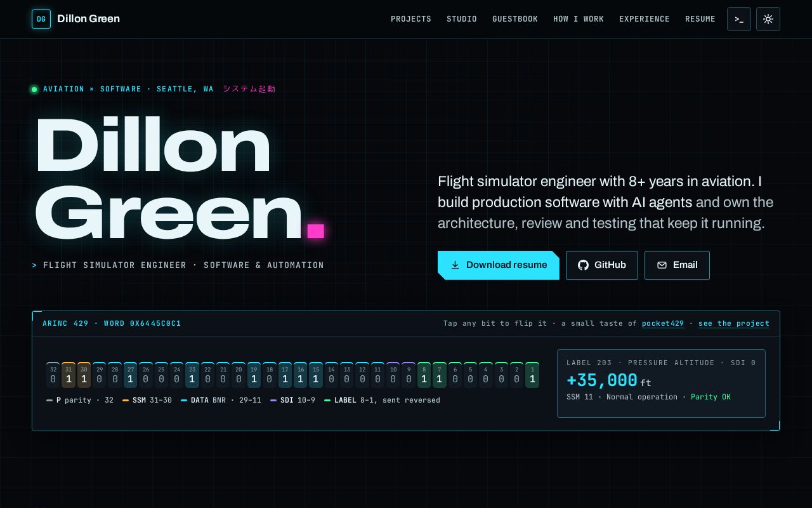Open the Resume nav item
Screen dimensions: 812x508
700,19
